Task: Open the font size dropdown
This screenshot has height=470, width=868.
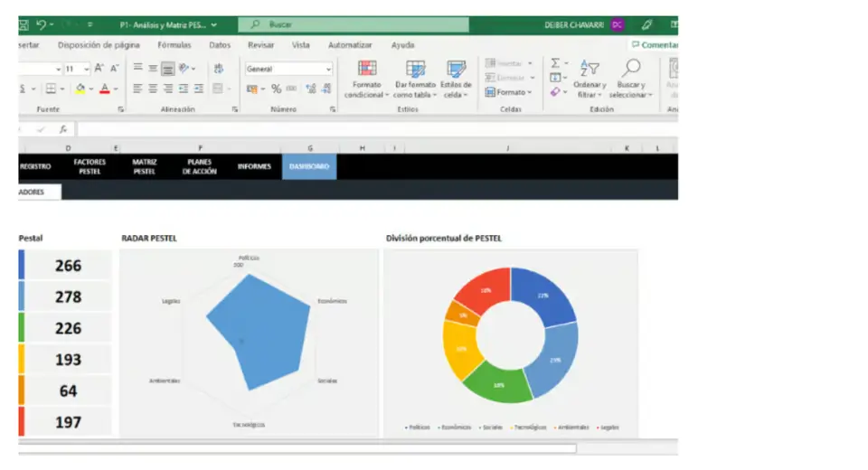Action: (85, 69)
